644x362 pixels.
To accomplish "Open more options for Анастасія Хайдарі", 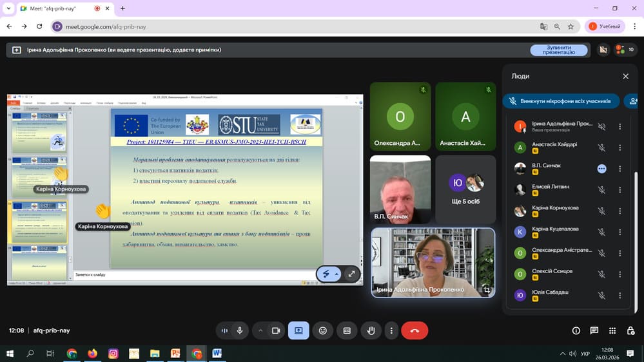I will click(x=620, y=148).
